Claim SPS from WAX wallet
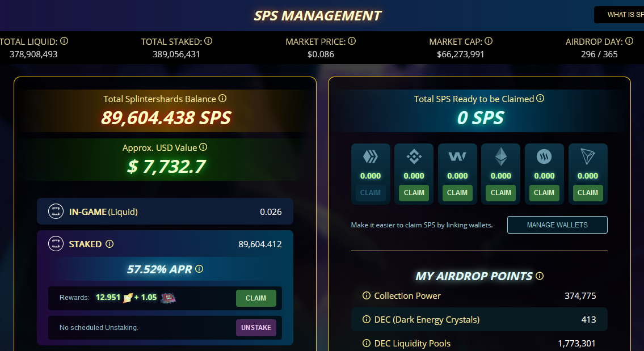Screen dimensions: 644x351 coord(457,193)
